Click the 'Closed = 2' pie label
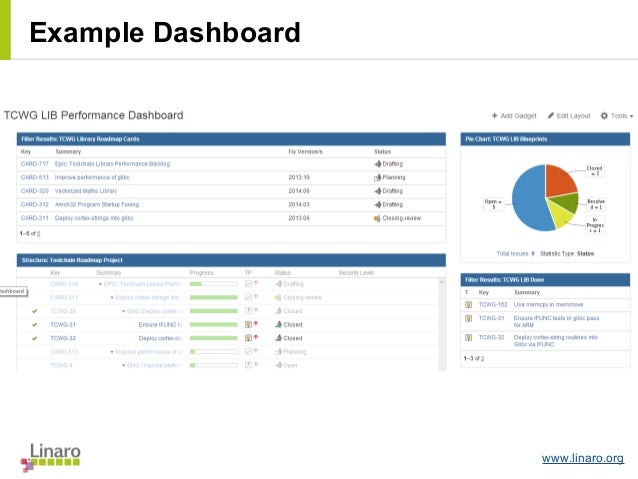 click(x=594, y=171)
